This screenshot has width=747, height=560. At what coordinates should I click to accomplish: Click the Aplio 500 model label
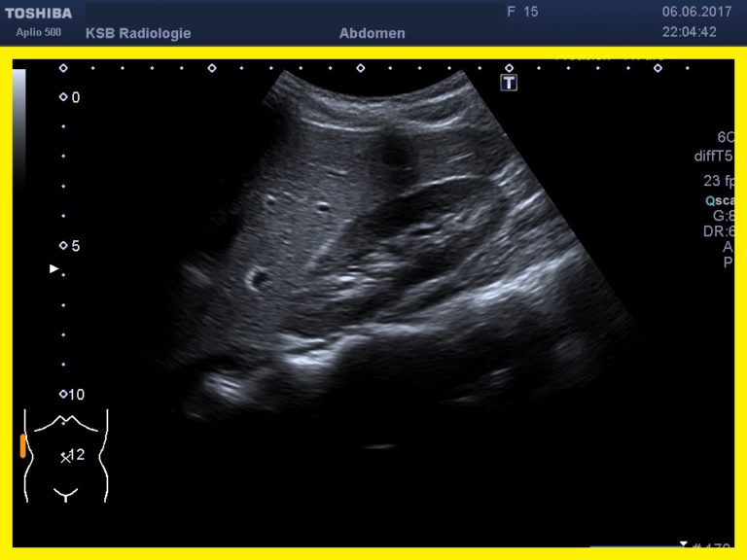(x=39, y=32)
